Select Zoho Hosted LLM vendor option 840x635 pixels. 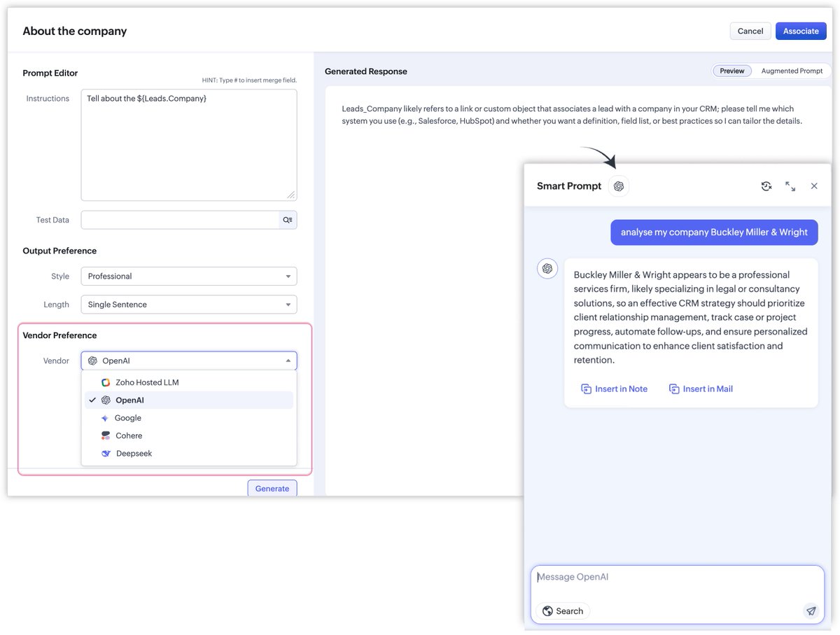189,382
